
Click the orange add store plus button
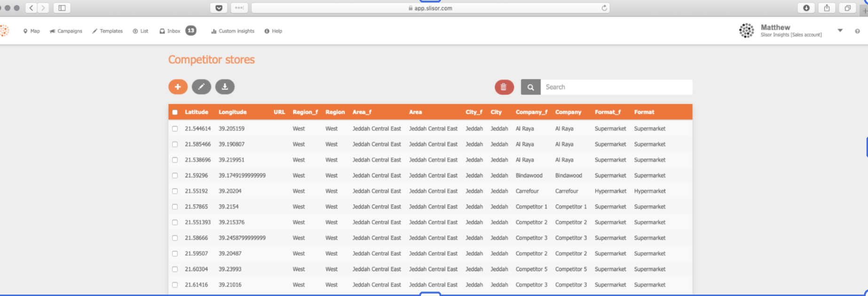click(178, 87)
